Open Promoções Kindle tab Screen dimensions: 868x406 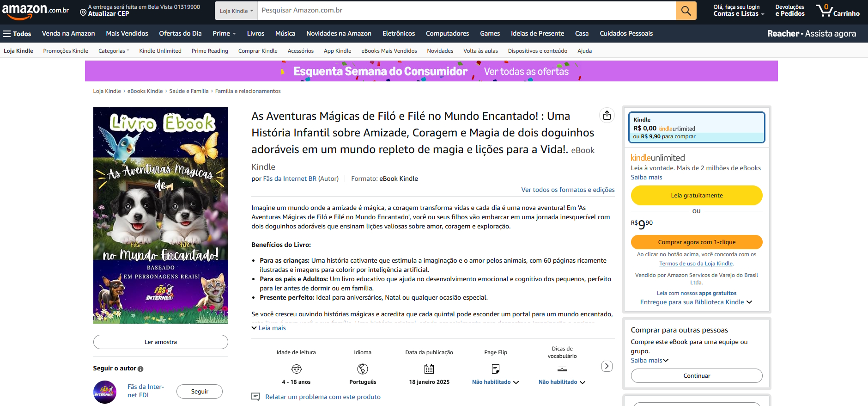66,51
